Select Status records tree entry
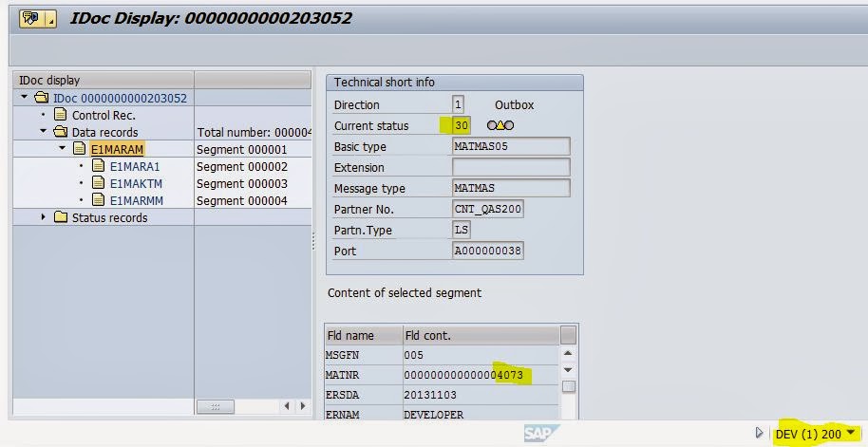The height and width of the screenshot is (447, 868). click(x=109, y=218)
